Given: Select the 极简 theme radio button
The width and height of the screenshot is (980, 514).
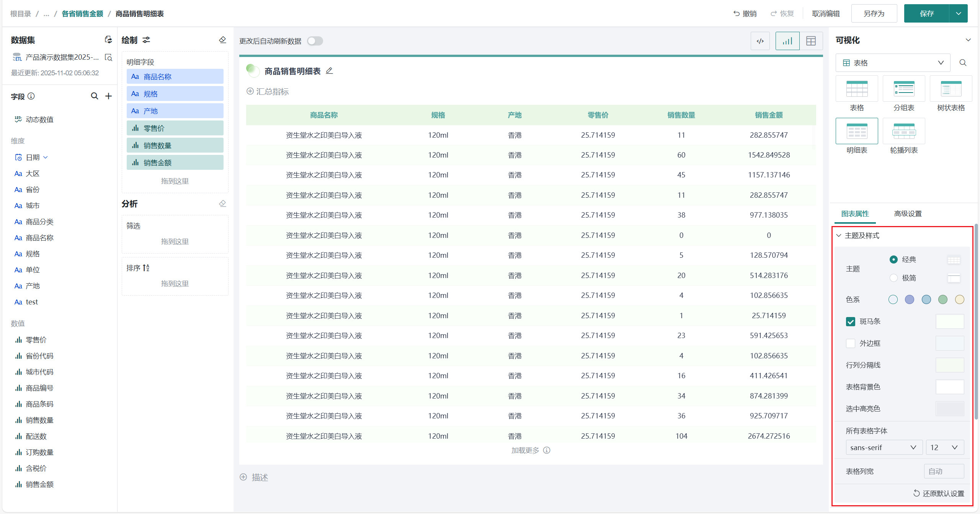Looking at the screenshot, I should pos(893,278).
